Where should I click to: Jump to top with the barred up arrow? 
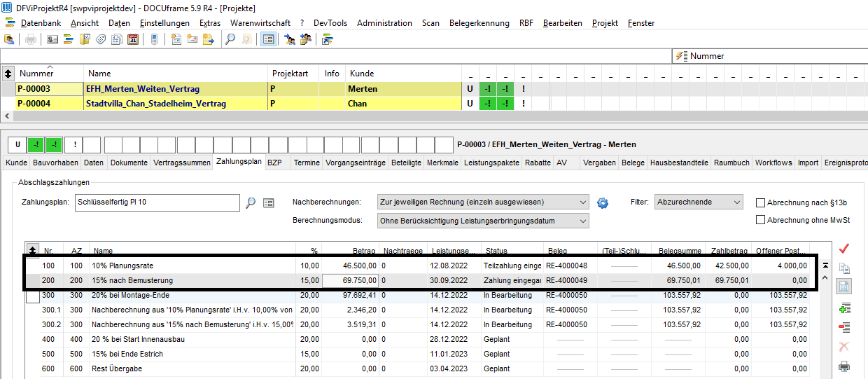click(826, 266)
